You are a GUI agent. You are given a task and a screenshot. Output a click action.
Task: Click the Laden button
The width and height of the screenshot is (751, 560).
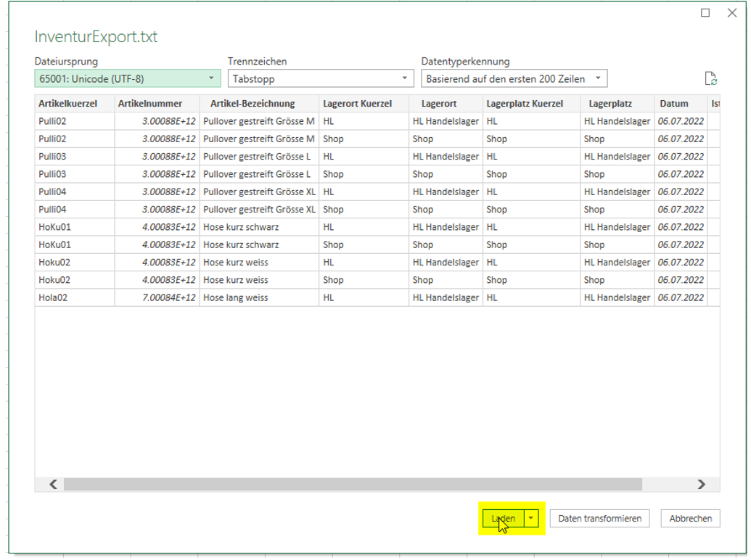point(503,518)
